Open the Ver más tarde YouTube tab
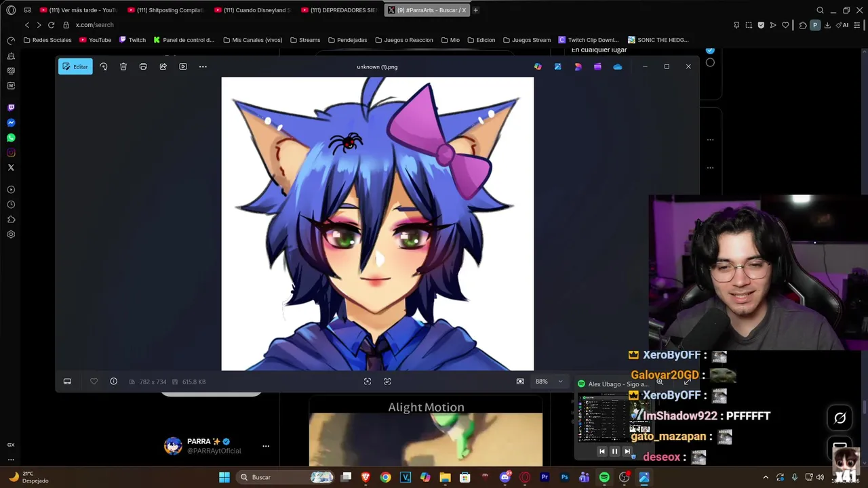 point(79,10)
